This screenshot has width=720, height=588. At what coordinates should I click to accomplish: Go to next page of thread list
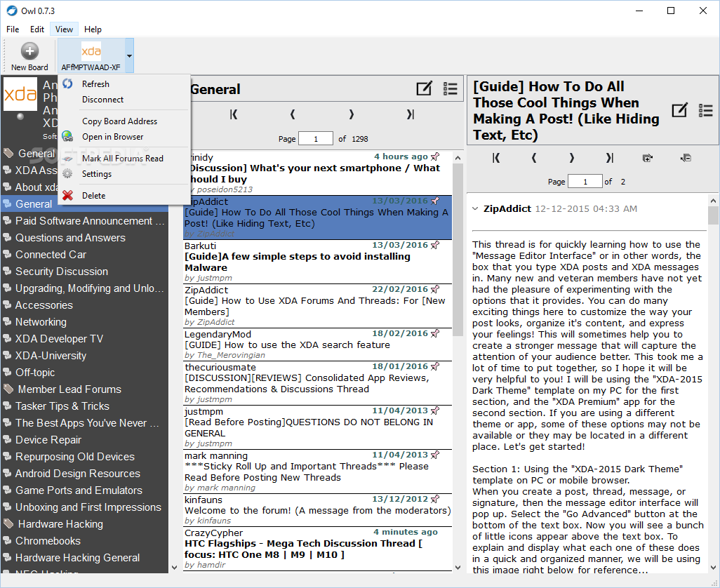point(352,114)
